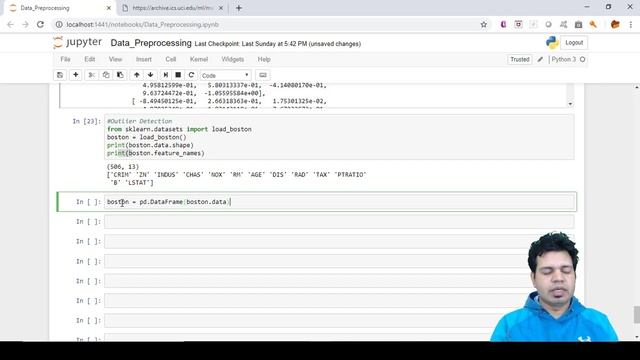Open new browser tab with plus

[239, 8]
